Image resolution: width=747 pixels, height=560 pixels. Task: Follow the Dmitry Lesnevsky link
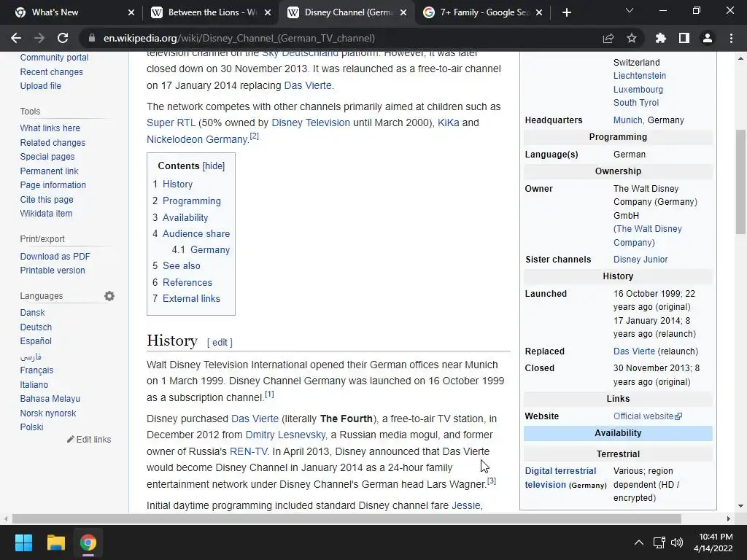tap(285, 435)
